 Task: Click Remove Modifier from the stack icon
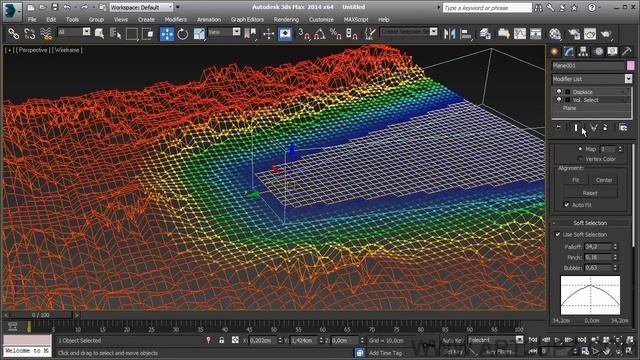pos(605,128)
